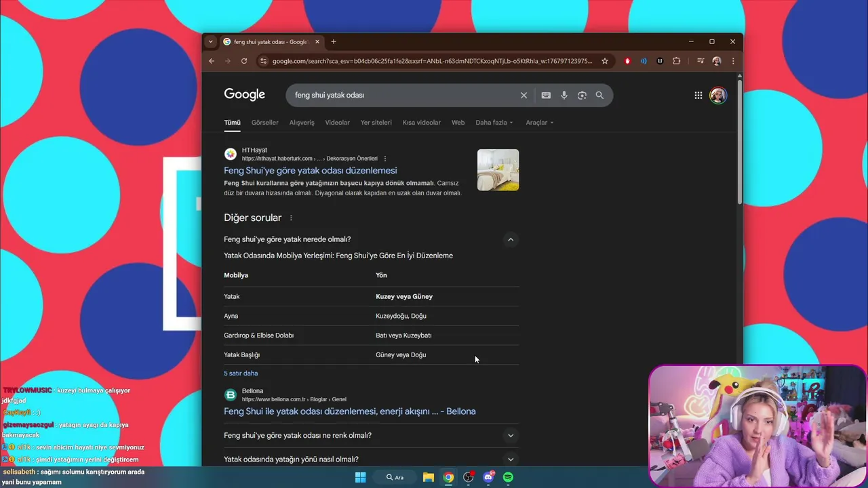The image size is (868, 488).
Task: Open the Google account avatar
Action: click(x=718, y=96)
